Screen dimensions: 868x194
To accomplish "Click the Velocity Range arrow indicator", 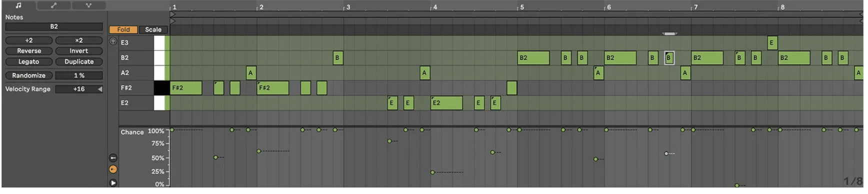I will point(100,89).
